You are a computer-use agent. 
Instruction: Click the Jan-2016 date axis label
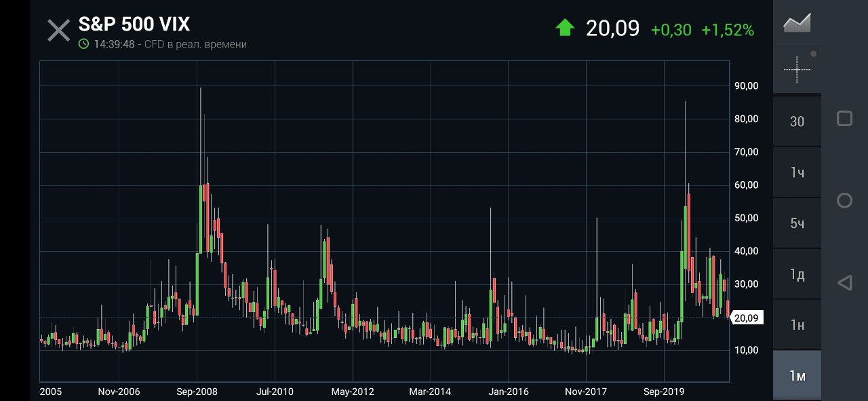click(x=509, y=392)
